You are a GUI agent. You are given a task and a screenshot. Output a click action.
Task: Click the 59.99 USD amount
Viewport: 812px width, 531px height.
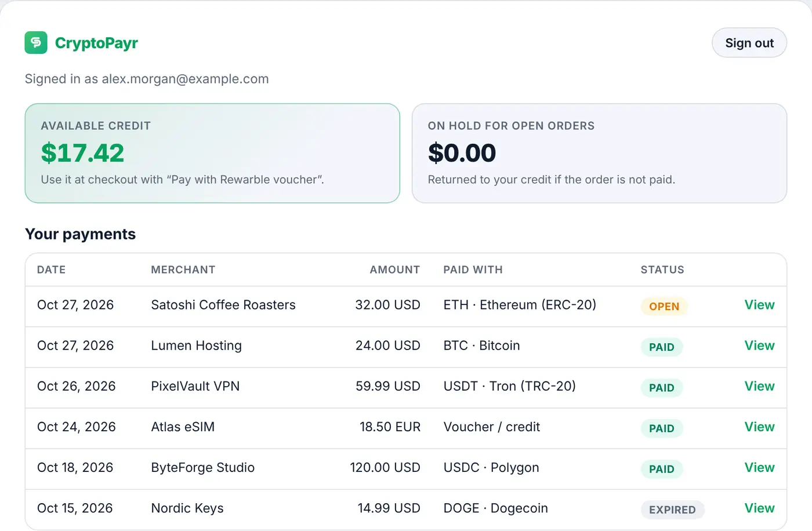pyautogui.click(x=387, y=386)
